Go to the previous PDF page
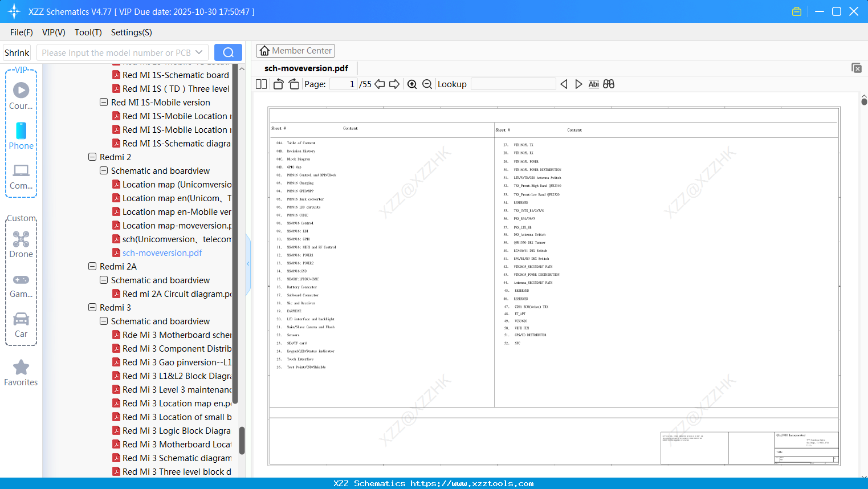The image size is (868, 489). click(x=380, y=84)
